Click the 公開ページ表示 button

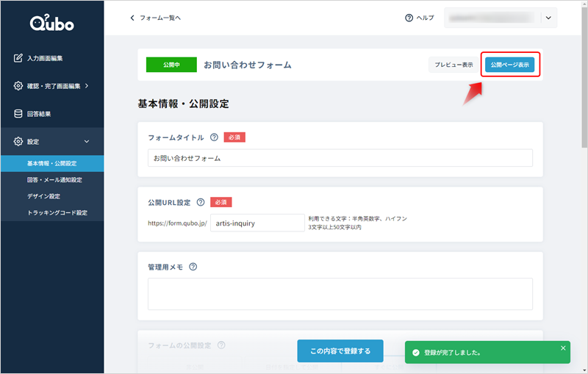(509, 65)
